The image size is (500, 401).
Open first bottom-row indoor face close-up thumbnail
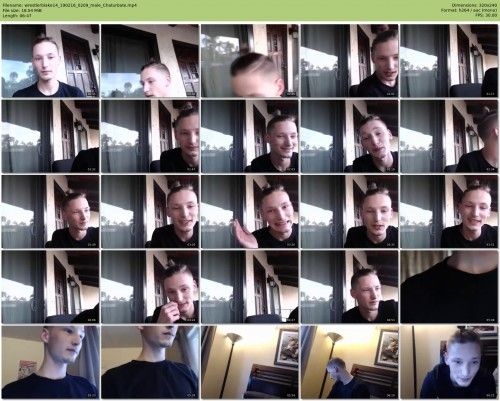point(50,362)
